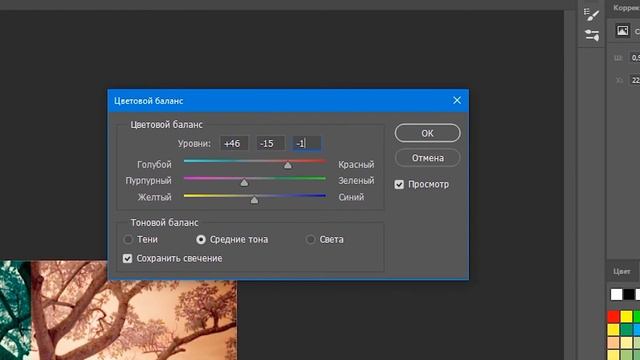
Task: Pick the dark green swatch
Action: click(626, 329)
